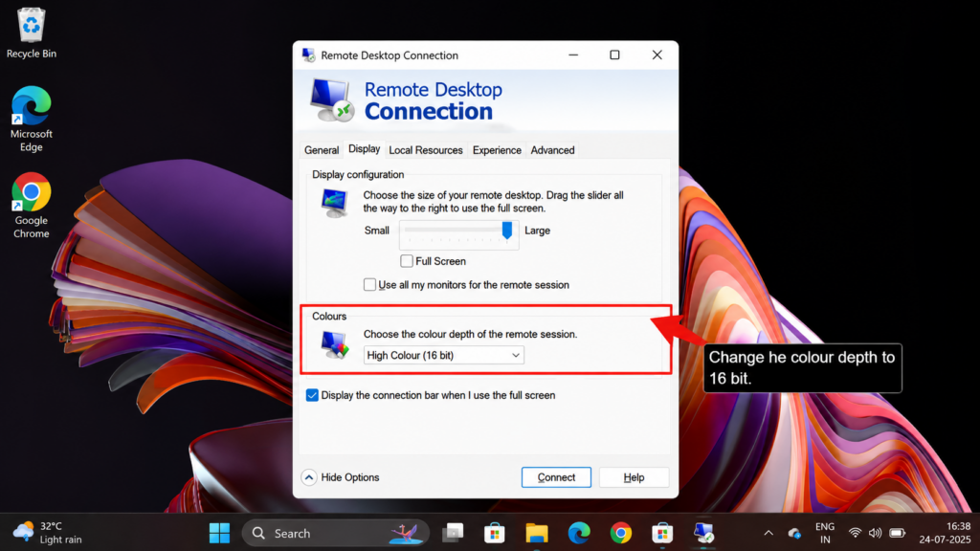Open the Windows Start menu

[x=219, y=533]
